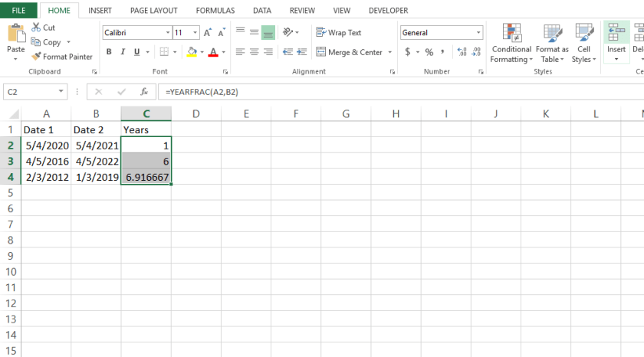
Task: Open the Paste options dropdown arrow
Action: tap(15, 59)
